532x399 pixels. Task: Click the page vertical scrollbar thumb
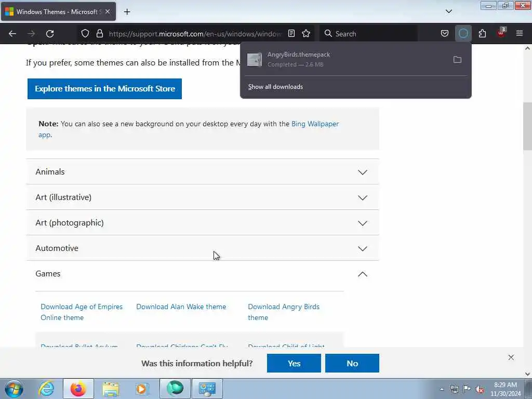click(x=527, y=126)
